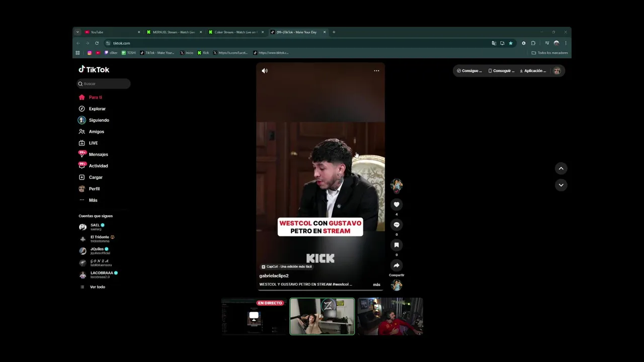This screenshot has height=362, width=644.
Task: Click the TikTok logo
Action: click(94, 69)
